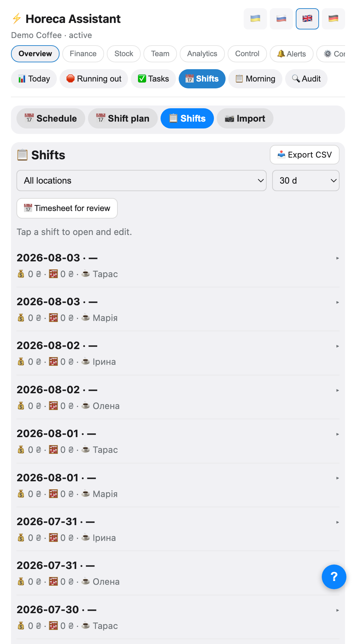Image resolution: width=356 pixels, height=644 pixels.
Task: Open the All locations dropdown
Action: click(x=142, y=181)
